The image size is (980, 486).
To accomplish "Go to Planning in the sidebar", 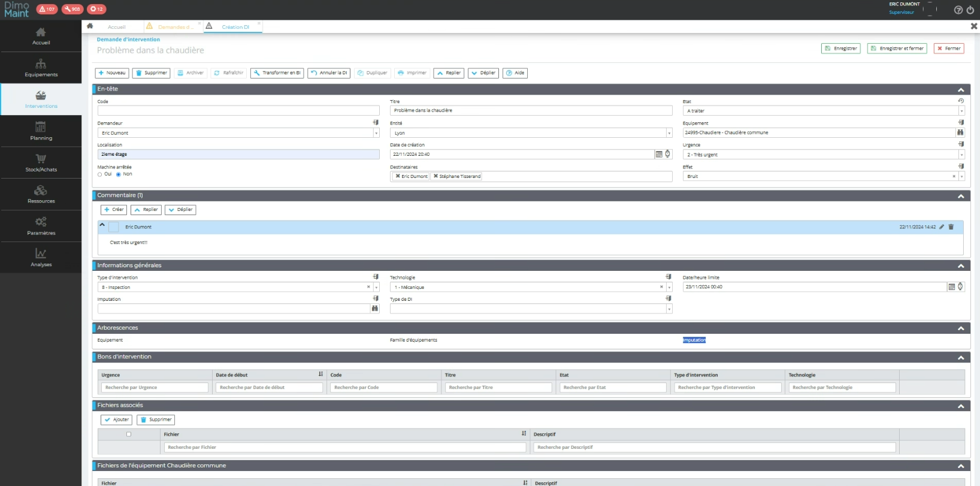I will coord(41,131).
